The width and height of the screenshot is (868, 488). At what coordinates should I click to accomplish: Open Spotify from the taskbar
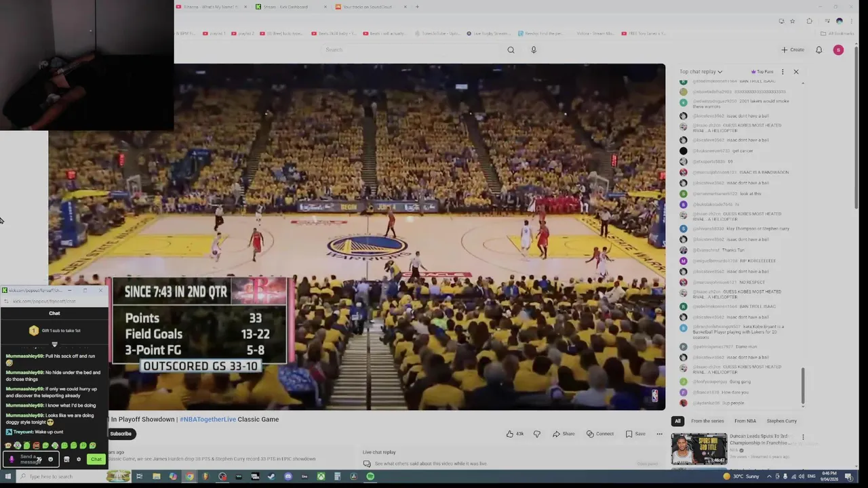[x=370, y=476]
